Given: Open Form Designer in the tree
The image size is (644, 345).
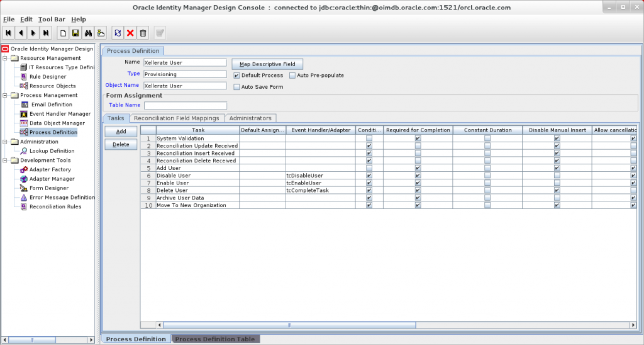Looking at the screenshot, I should pyautogui.click(x=48, y=188).
